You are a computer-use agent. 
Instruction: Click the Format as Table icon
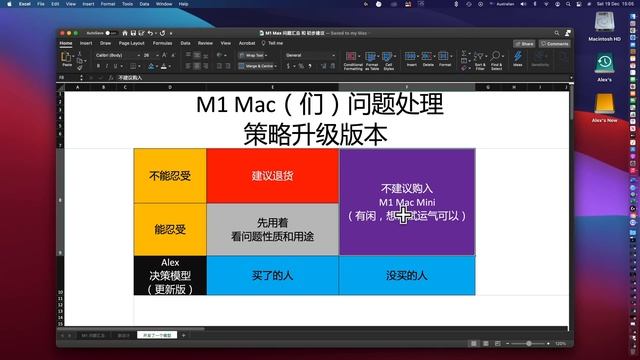(x=371, y=56)
